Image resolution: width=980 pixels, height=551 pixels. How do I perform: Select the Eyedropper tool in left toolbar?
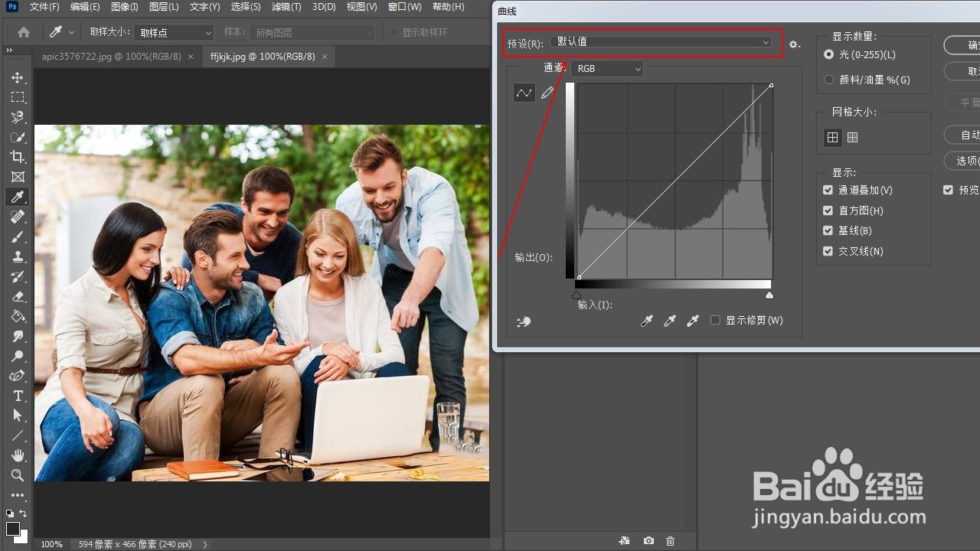tap(17, 197)
